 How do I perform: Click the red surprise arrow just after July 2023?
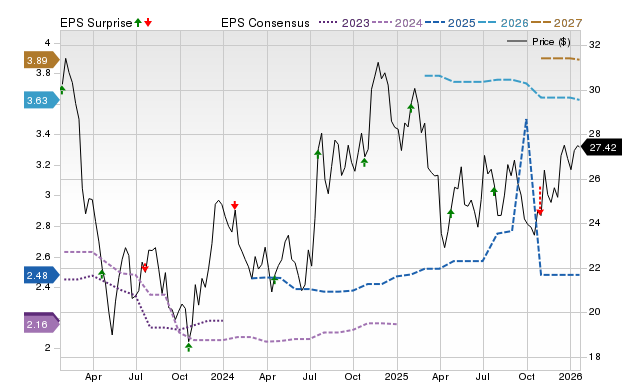tap(145, 268)
